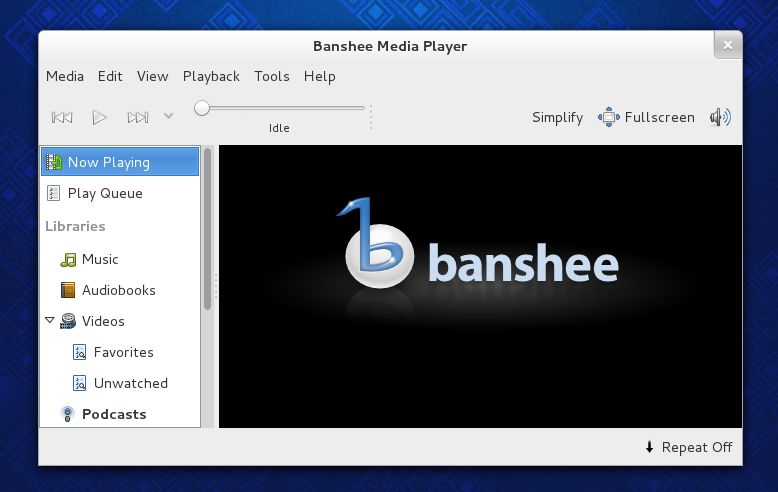Collapse the Videos tree expander
The height and width of the screenshot is (492, 778).
tap(49, 321)
